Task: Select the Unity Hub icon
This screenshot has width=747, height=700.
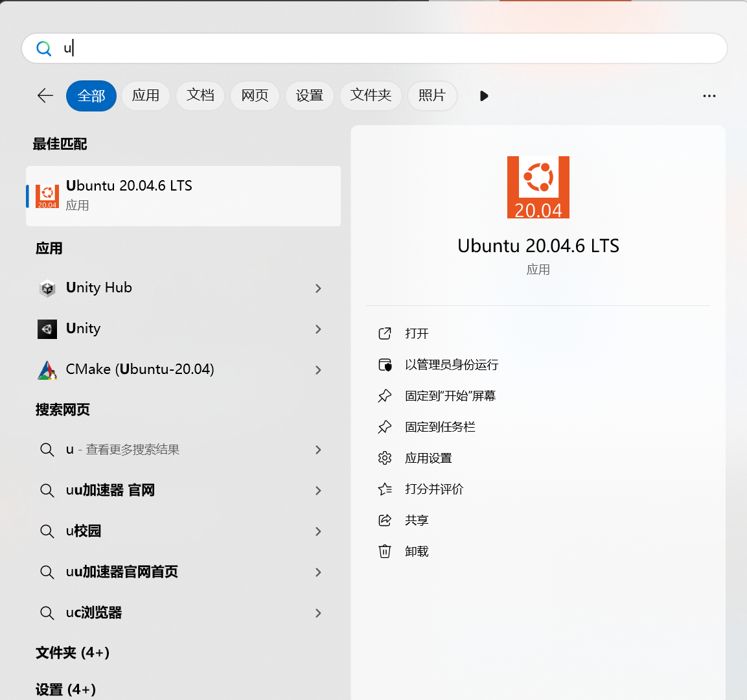Action: 47,288
